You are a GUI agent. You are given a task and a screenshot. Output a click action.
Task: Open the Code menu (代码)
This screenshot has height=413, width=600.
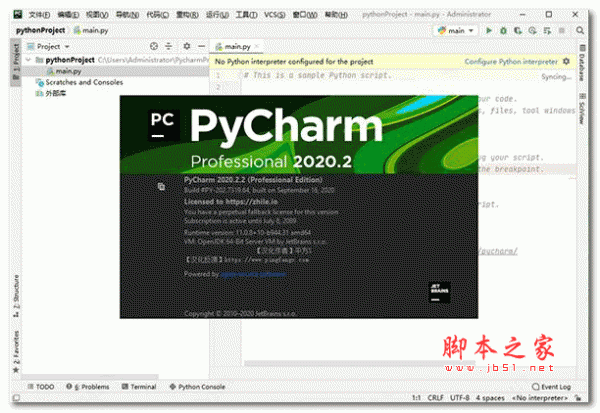pyautogui.click(x=157, y=15)
